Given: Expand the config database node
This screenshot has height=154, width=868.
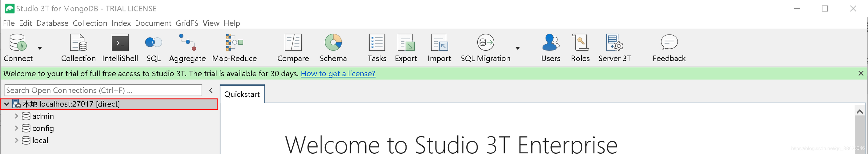Looking at the screenshot, I should [x=17, y=128].
